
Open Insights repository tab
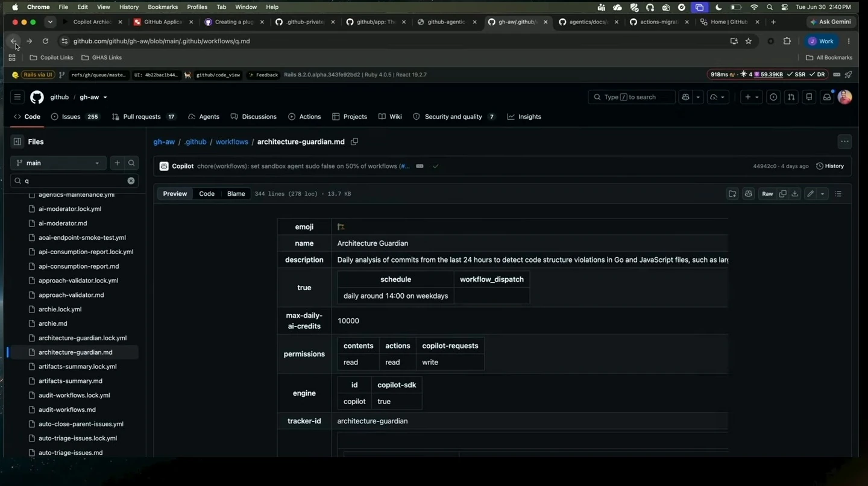coord(524,117)
